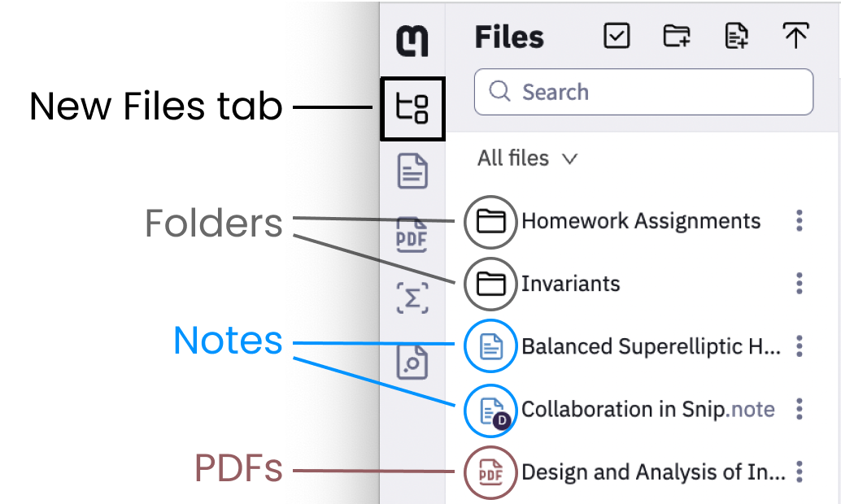Open the Snips sigma icon tab
This screenshot has width=841, height=504.
pyautogui.click(x=412, y=298)
